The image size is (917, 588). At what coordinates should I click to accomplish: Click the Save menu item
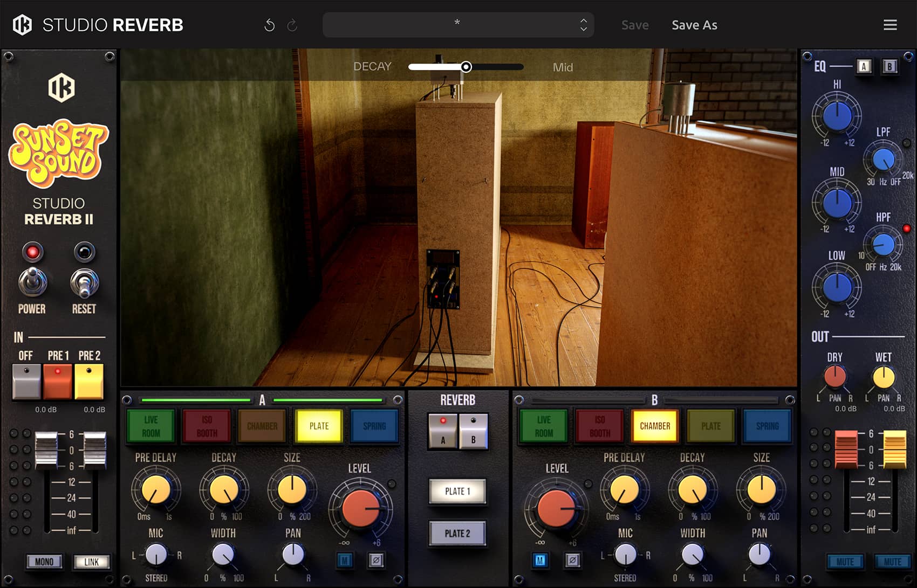(x=635, y=25)
